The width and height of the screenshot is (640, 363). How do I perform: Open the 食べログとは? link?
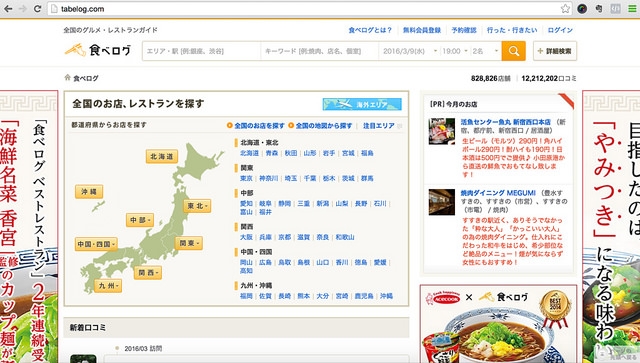pos(370,30)
